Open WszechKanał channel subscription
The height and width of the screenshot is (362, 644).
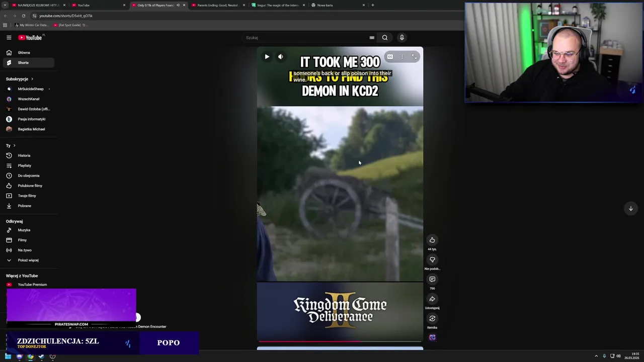(x=28, y=99)
